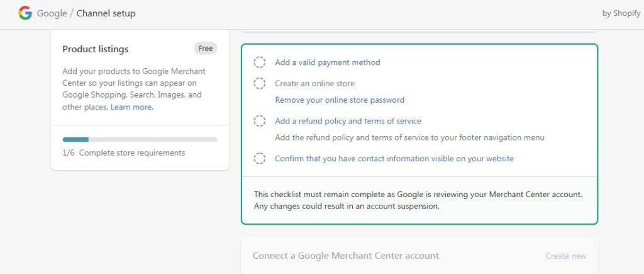Click Remove your online store password
The width and height of the screenshot is (644, 274).
(x=340, y=100)
